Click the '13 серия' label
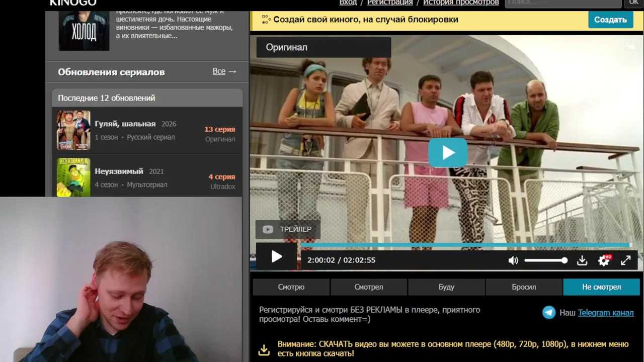This screenshot has width=644, height=362. pyautogui.click(x=220, y=129)
